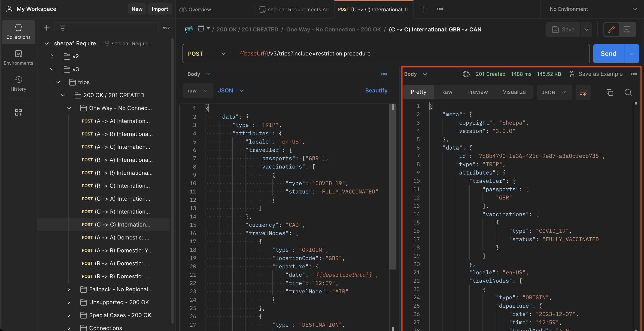
Task: Switch to edit mode with the pencil icon
Action: click(611, 30)
